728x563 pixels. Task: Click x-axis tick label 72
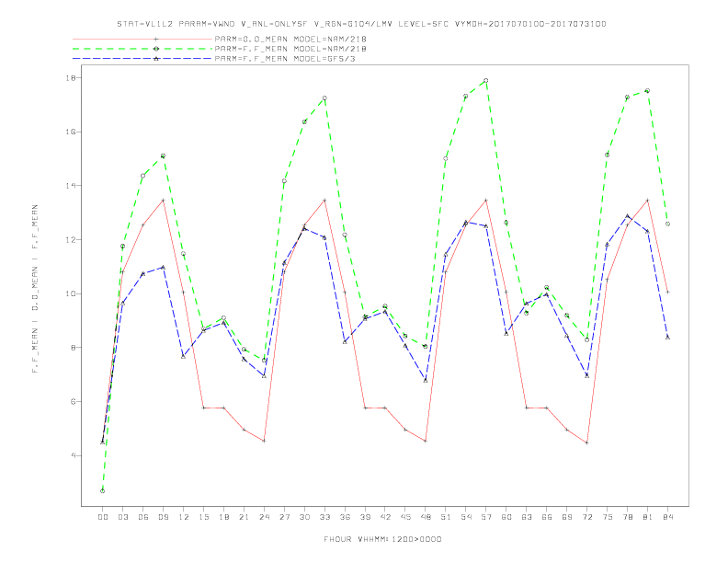tap(586, 517)
